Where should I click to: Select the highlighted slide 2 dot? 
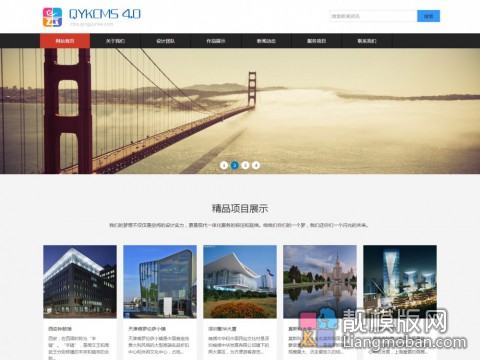pyautogui.click(x=235, y=165)
